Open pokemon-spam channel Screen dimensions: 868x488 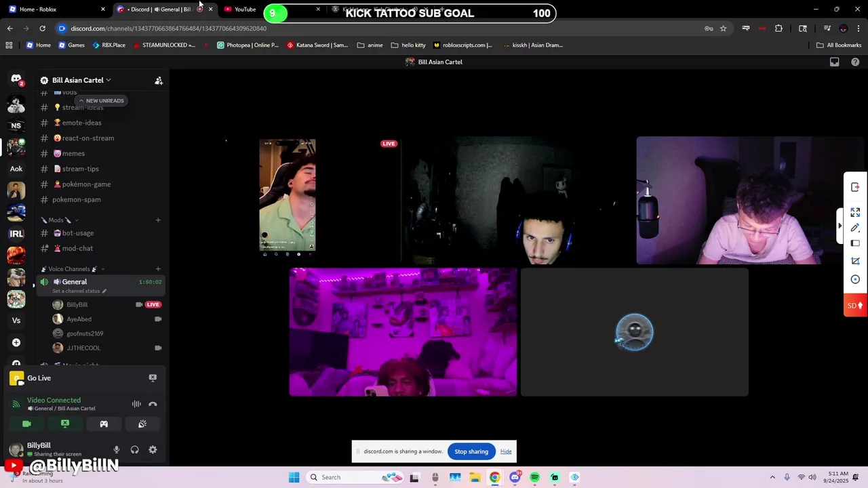click(100, 199)
